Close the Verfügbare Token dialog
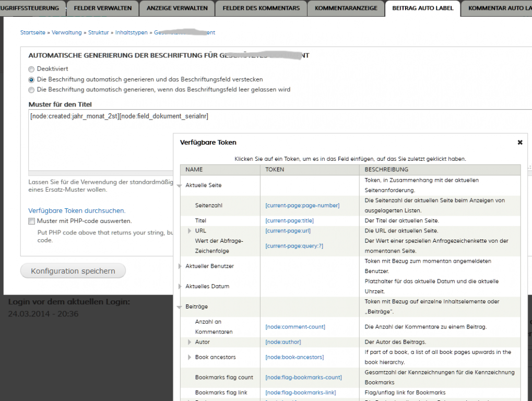Image resolution: width=532 pixels, height=401 pixels. click(519, 142)
